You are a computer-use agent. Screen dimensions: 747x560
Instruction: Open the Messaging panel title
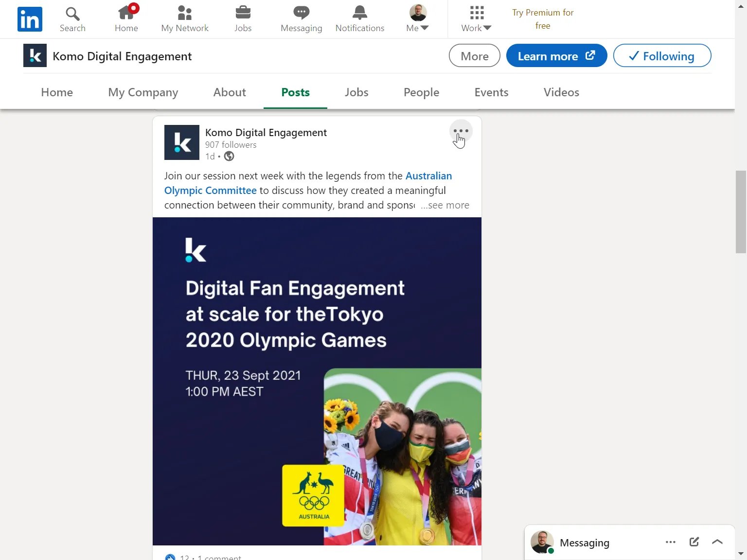(585, 542)
